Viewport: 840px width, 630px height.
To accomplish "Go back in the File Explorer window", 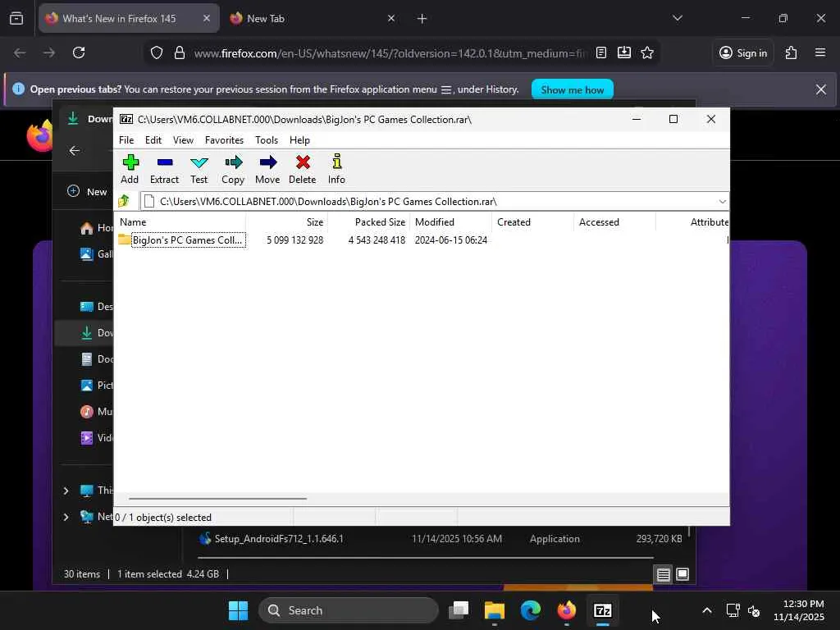I will (x=75, y=151).
